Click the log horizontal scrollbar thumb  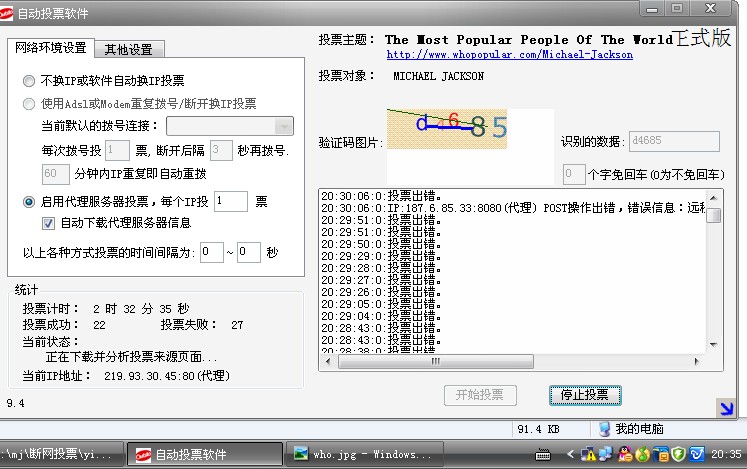435,361
